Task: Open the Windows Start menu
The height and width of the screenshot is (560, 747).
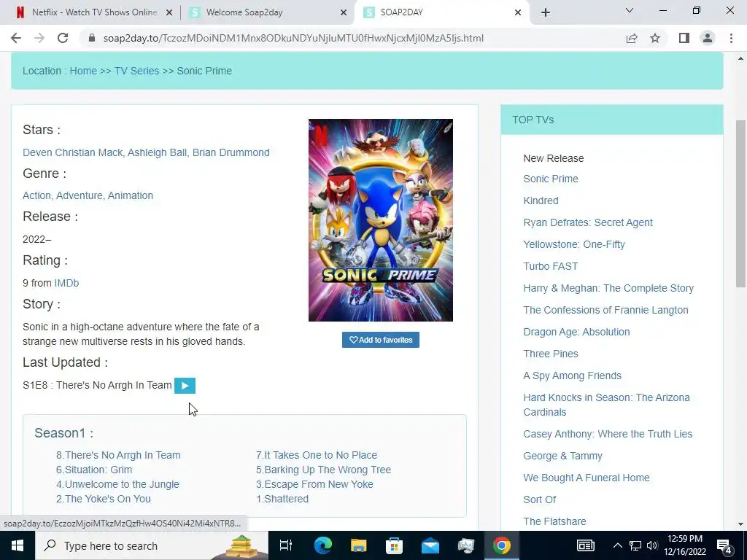Action: [18, 545]
